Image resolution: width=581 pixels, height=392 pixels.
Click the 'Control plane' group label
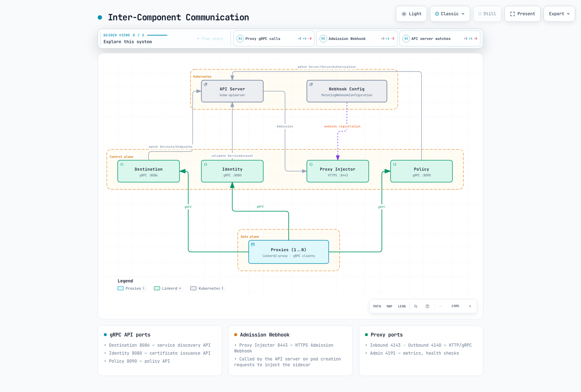click(122, 157)
